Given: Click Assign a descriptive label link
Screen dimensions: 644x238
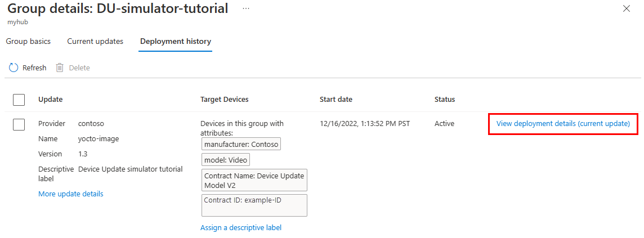Looking at the screenshot, I should click(x=241, y=227).
